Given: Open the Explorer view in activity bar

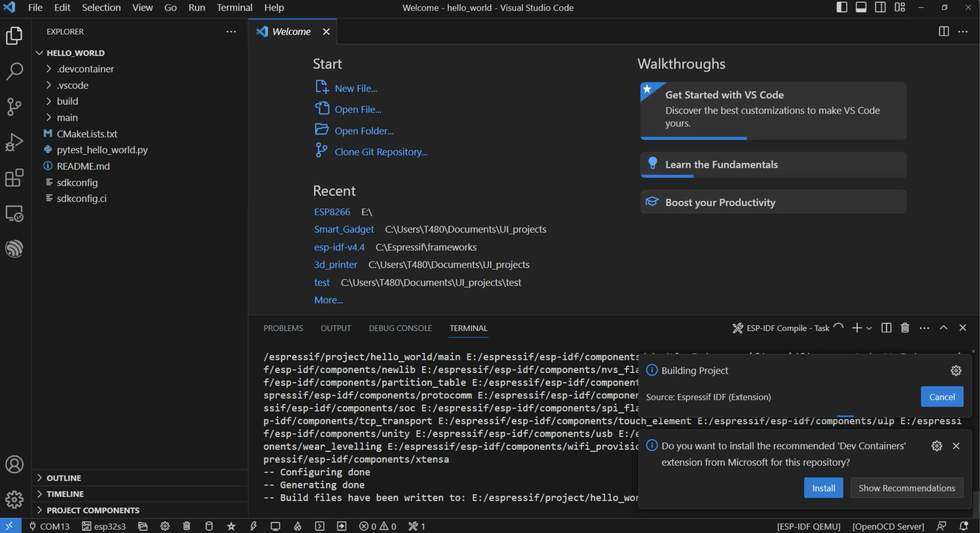Looking at the screenshot, I should pyautogui.click(x=15, y=35).
